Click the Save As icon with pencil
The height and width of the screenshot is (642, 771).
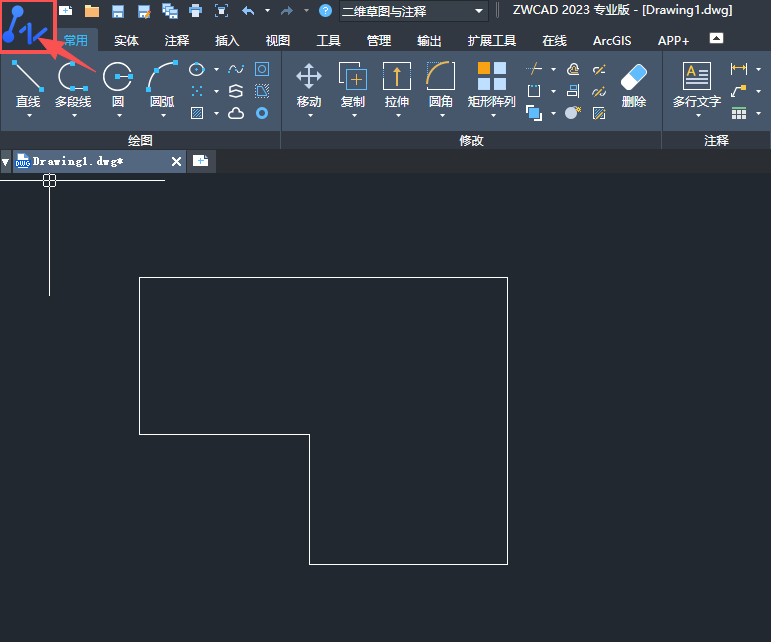[144, 11]
